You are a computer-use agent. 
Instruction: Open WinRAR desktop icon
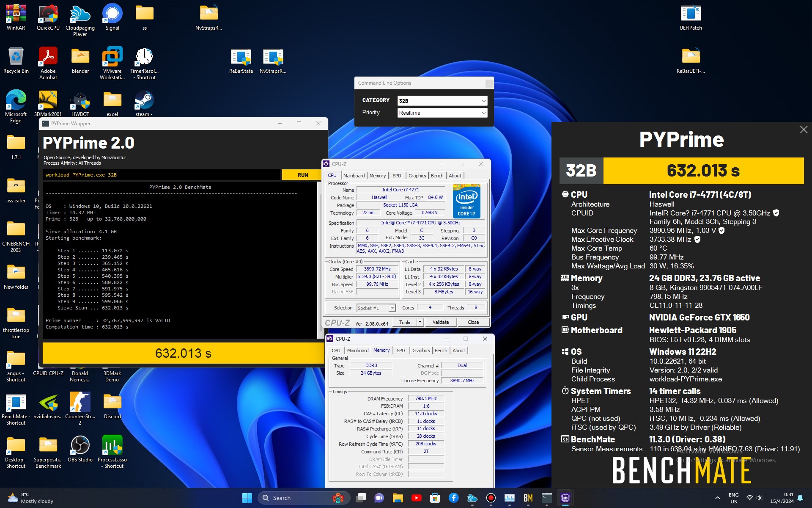point(16,17)
